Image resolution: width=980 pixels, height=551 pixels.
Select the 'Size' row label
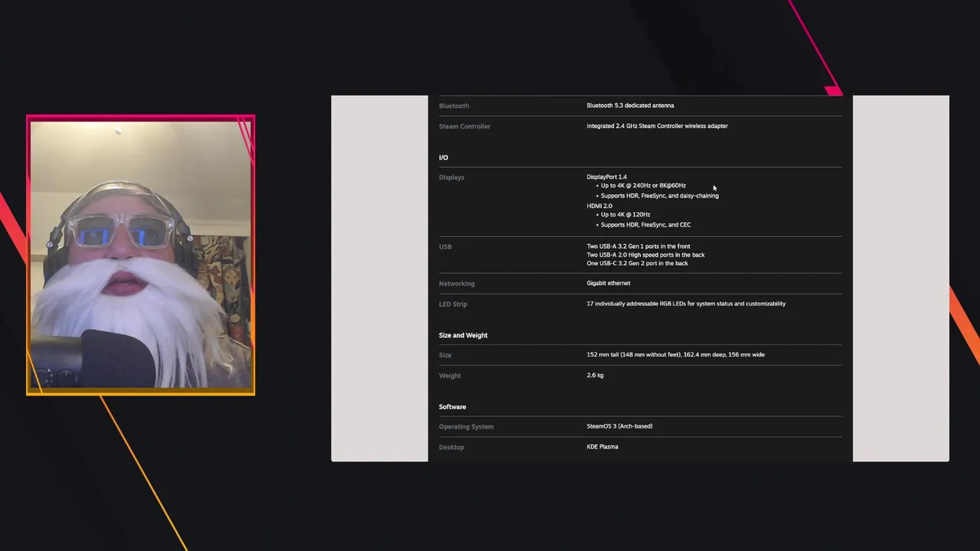point(445,355)
